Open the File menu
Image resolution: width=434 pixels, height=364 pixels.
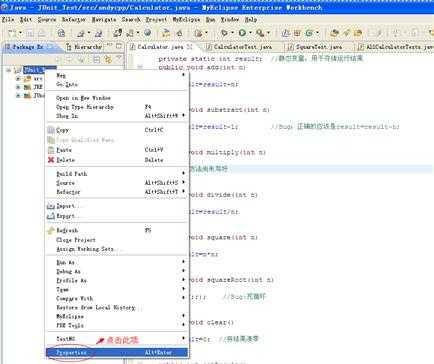(x=8, y=20)
